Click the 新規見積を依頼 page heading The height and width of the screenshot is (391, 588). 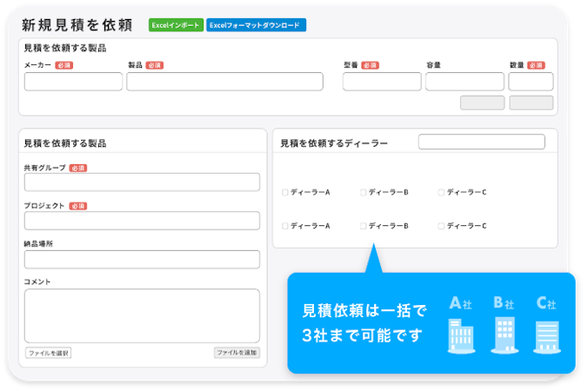77,25
